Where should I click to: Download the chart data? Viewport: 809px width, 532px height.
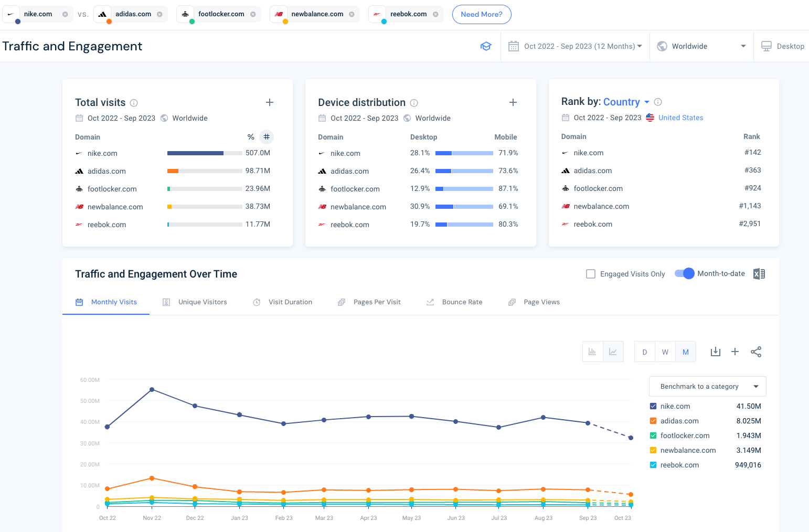coord(716,352)
